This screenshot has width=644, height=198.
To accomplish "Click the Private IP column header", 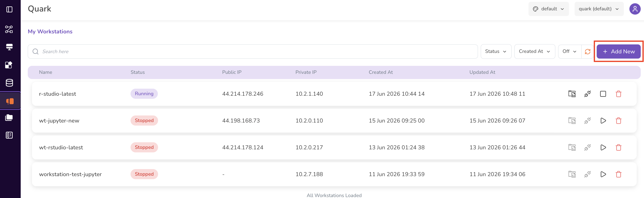I will point(306,72).
